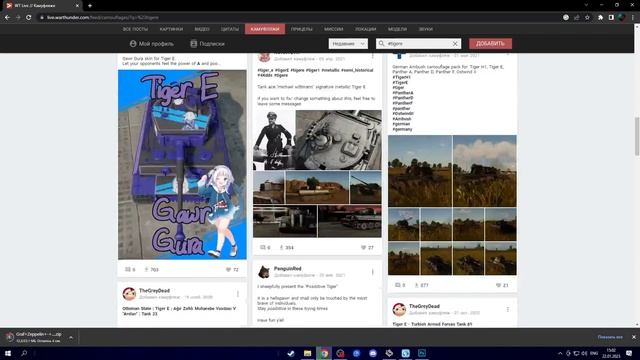Click the #germany hashtag

click(x=402, y=129)
